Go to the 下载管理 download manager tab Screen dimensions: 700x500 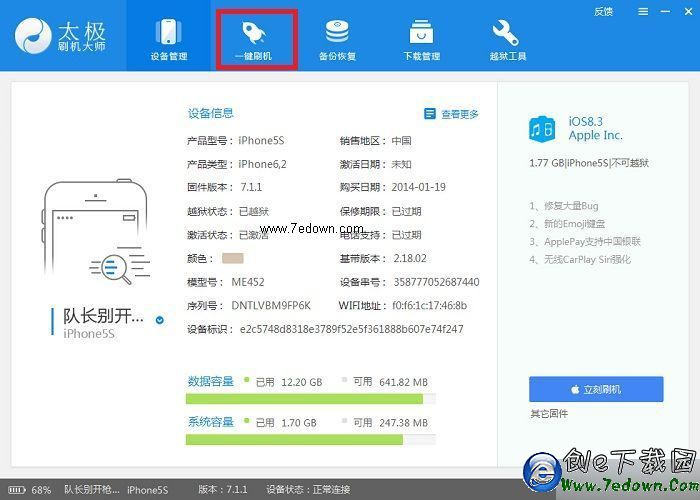click(x=421, y=39)
